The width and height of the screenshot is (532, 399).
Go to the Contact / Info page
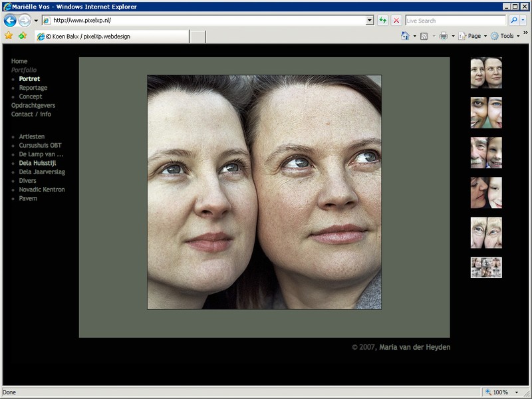click(x=31, y=114)
